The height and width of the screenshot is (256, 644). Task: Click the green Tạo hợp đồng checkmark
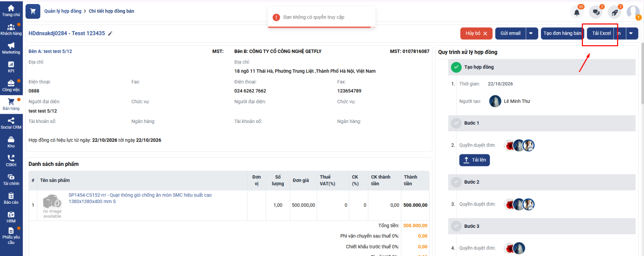[456, 67]
